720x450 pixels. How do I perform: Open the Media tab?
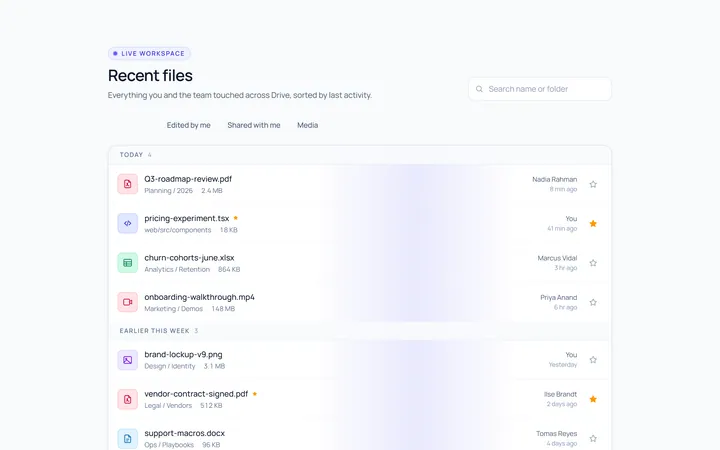tap(308, 125)
